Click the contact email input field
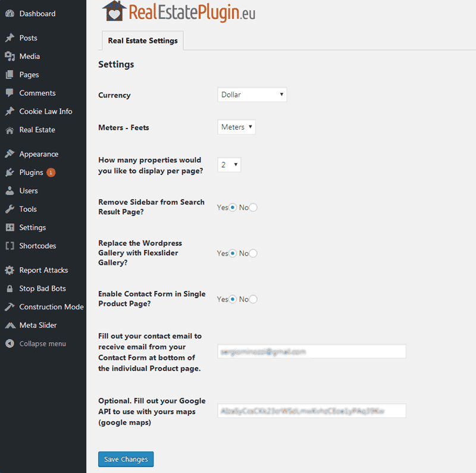This screenshot has width=476, height=473. point(312,351)
